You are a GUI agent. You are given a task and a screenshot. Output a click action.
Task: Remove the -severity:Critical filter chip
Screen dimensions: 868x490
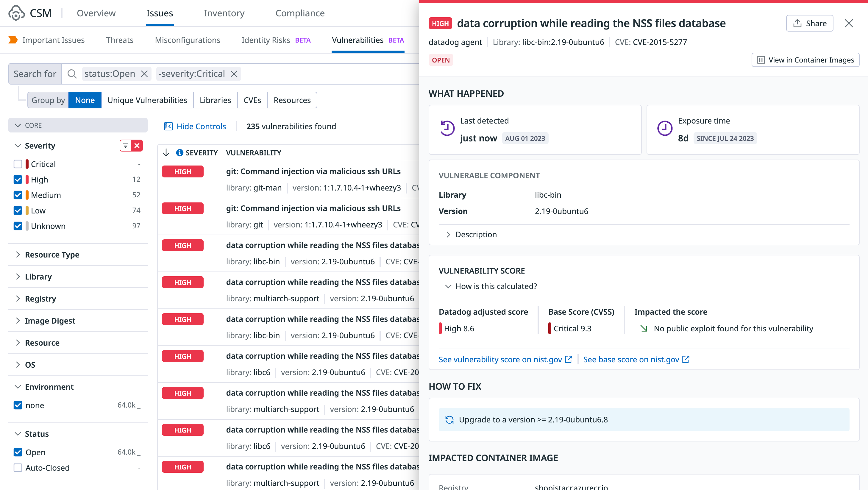pyautogui.click(x=234, y=74)
